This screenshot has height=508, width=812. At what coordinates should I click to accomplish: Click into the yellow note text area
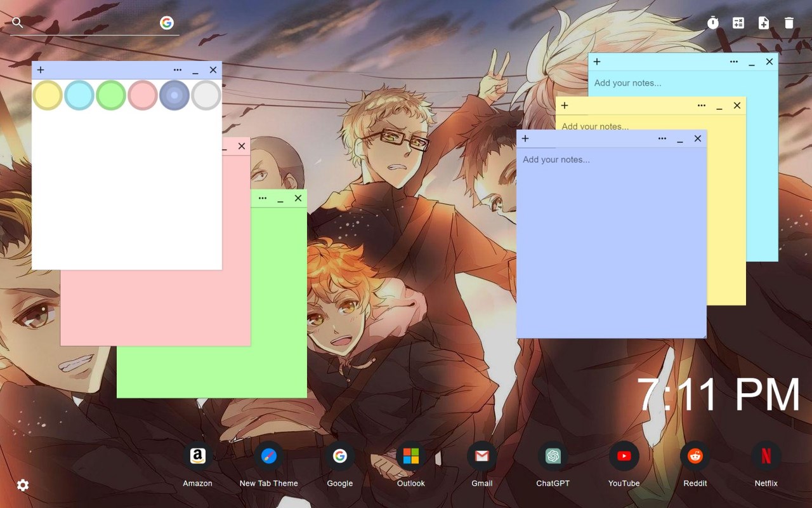(x=651, y=123)
